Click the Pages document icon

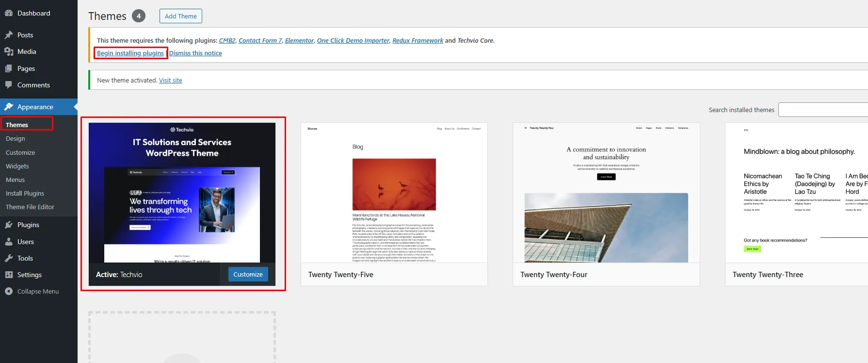9,68
